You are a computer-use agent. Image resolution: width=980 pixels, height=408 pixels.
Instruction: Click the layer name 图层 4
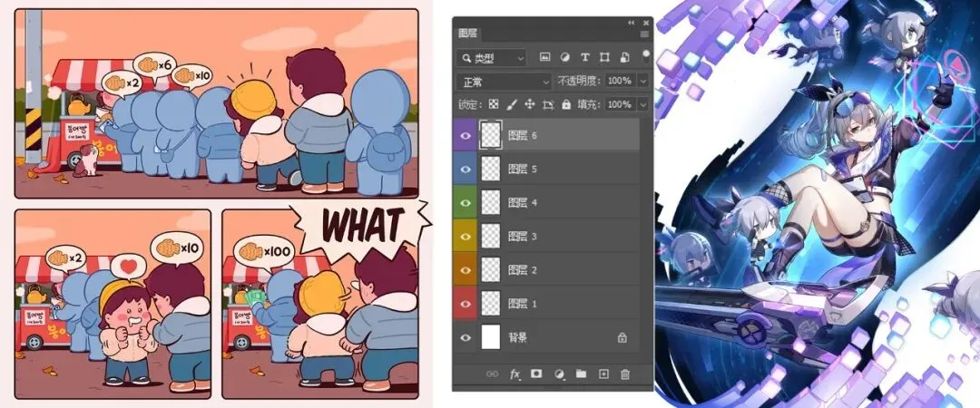[x=524, y=202]
